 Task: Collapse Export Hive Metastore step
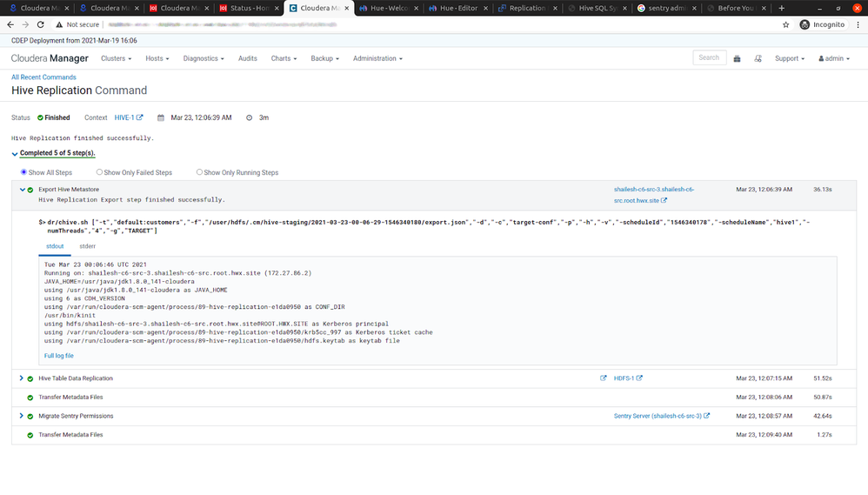click(22, 190)
